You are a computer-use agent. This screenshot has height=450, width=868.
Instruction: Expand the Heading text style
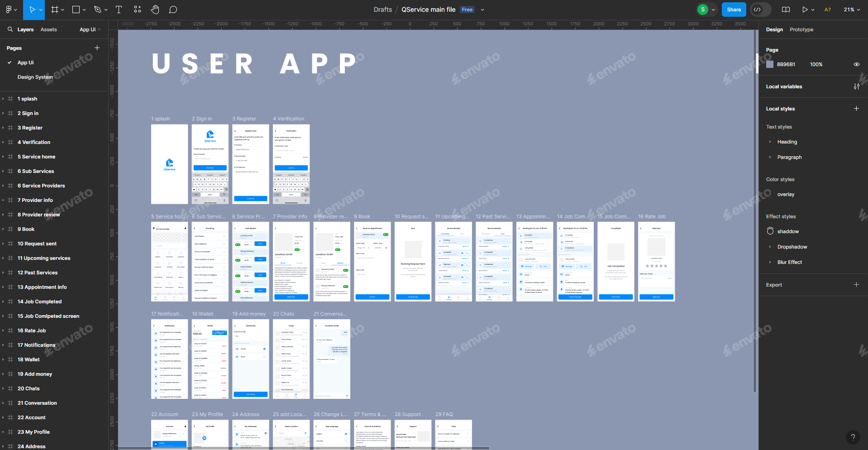pos(771,142)
